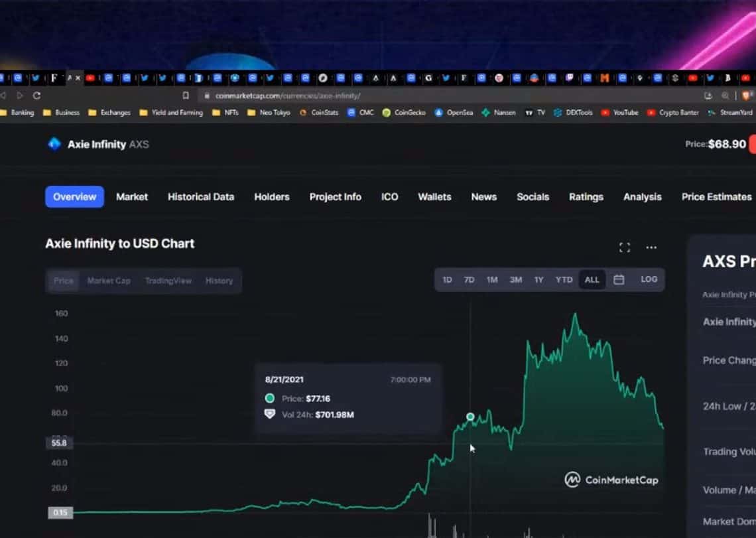756x538 pixels.
Task: Click the 0.15 axis price label
Action: [60, 512]
